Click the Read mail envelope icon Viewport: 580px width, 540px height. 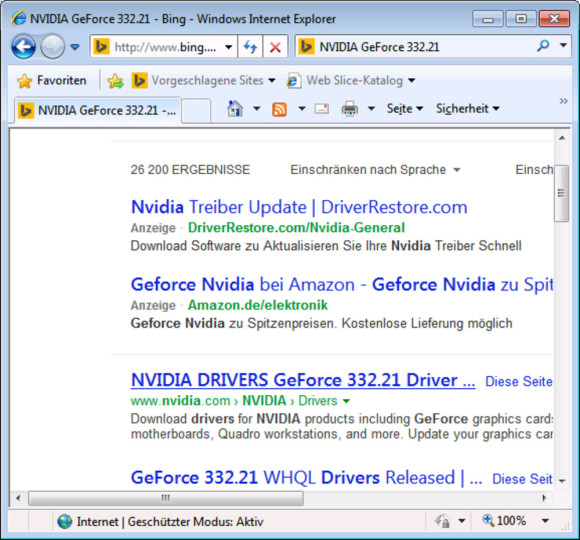tap(322, 109)
